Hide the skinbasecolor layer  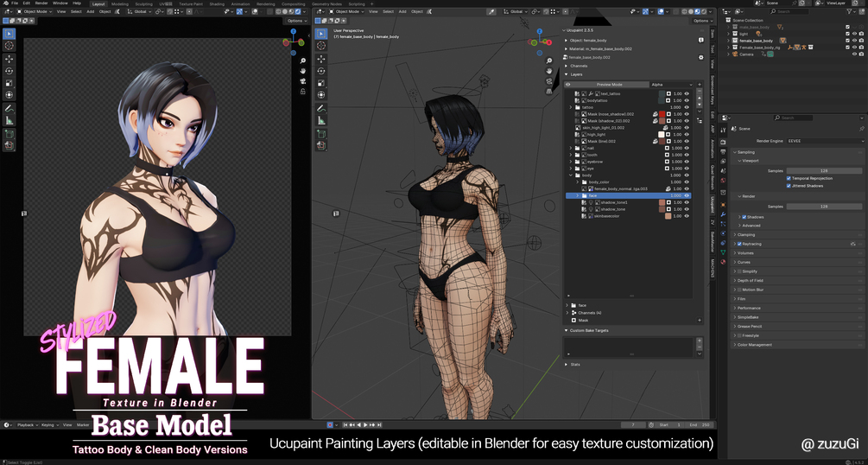point(687,216)
